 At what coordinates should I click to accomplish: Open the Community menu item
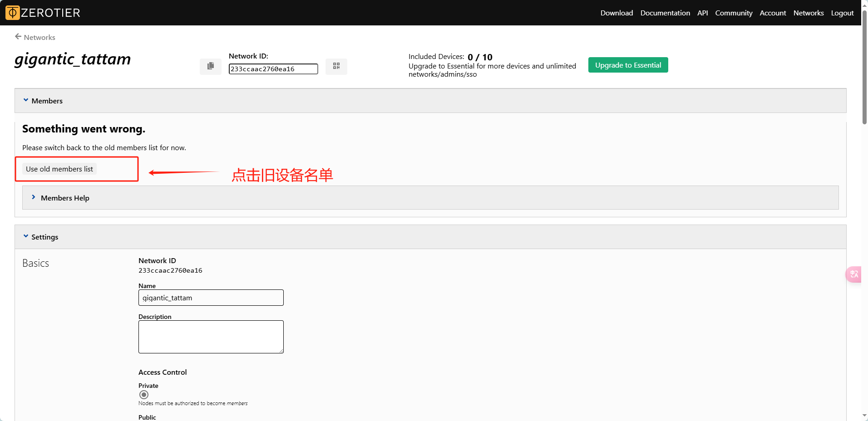[734, 13]
